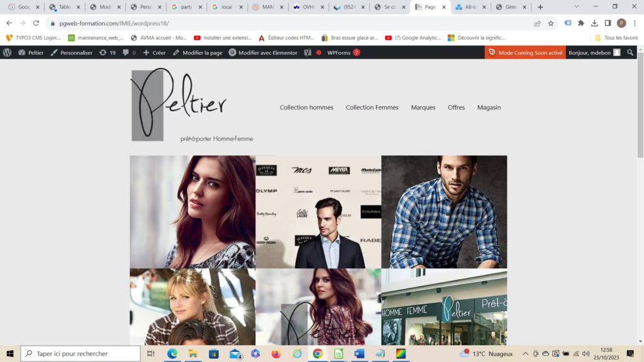Click the Yoast SEO icon in admin bar
This screenshot has height=362, width=644.
(308, 53)
